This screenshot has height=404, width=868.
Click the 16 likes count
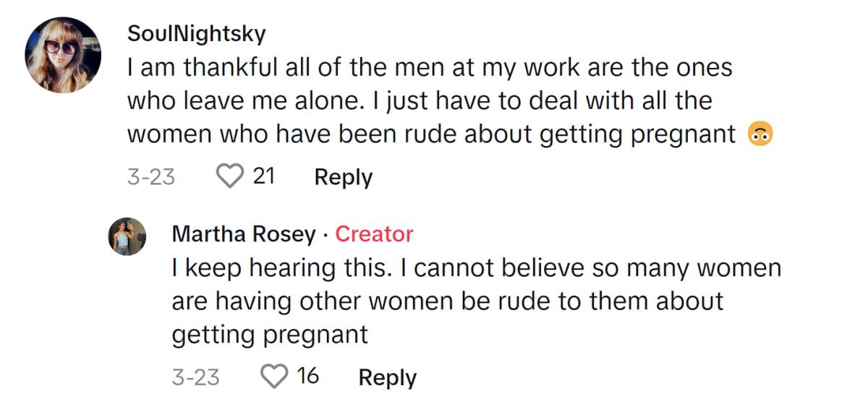(x=307, y=377)
